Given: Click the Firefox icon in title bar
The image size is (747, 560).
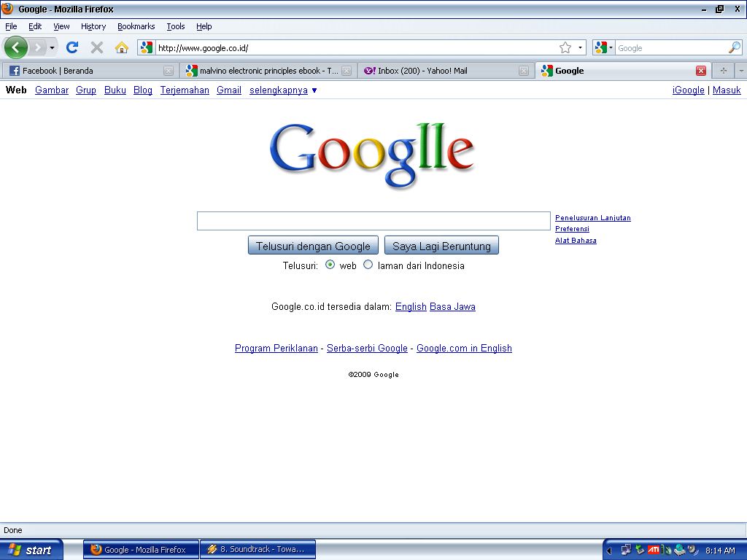Looking at the screenshot, I should pos(7,9).
